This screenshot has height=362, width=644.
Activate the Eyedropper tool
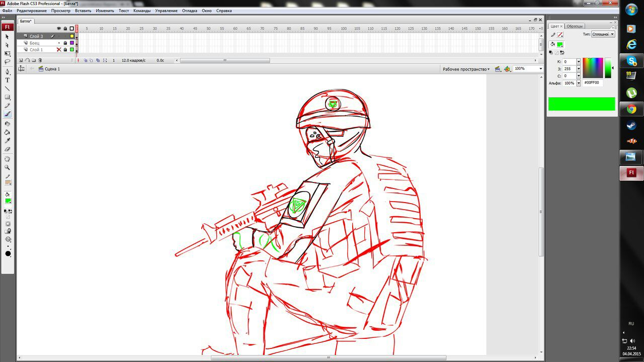8,141
